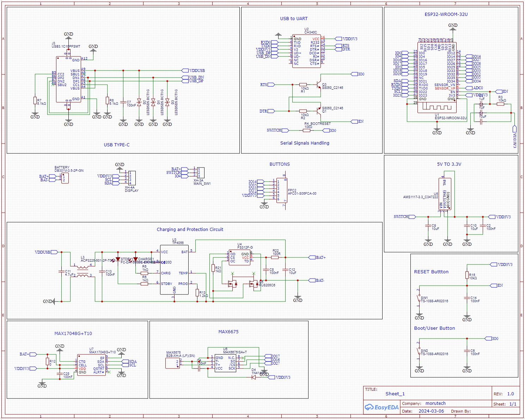Click the L3 common-mode choke symbol
The width and height of the screenshot is (525, 420).
coord(83,272)
